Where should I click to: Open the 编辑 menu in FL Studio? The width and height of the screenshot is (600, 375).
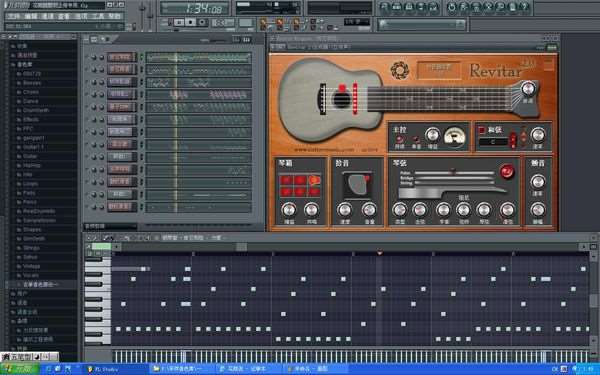point(31,16)
